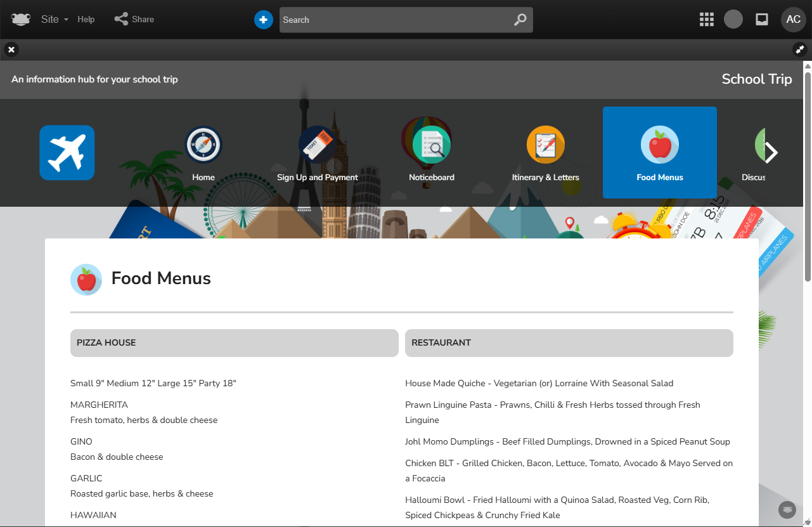Select the Food Menus tab
This screenshot has width=812, height=527.
tap(660, 153)
